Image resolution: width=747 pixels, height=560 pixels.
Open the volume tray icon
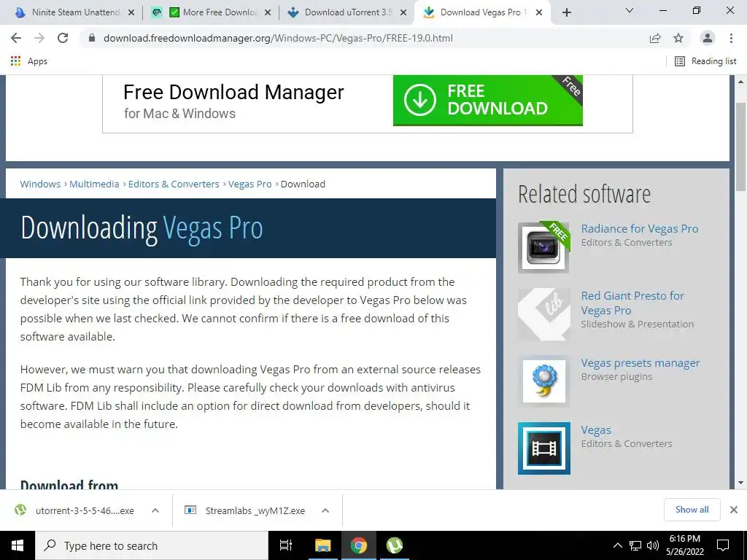[x=653, y=545]
